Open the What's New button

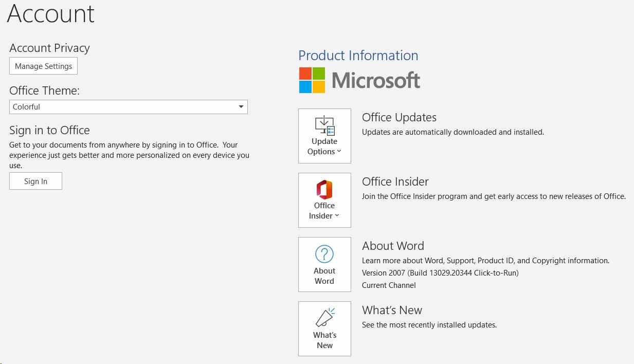(x=324, y=329)
